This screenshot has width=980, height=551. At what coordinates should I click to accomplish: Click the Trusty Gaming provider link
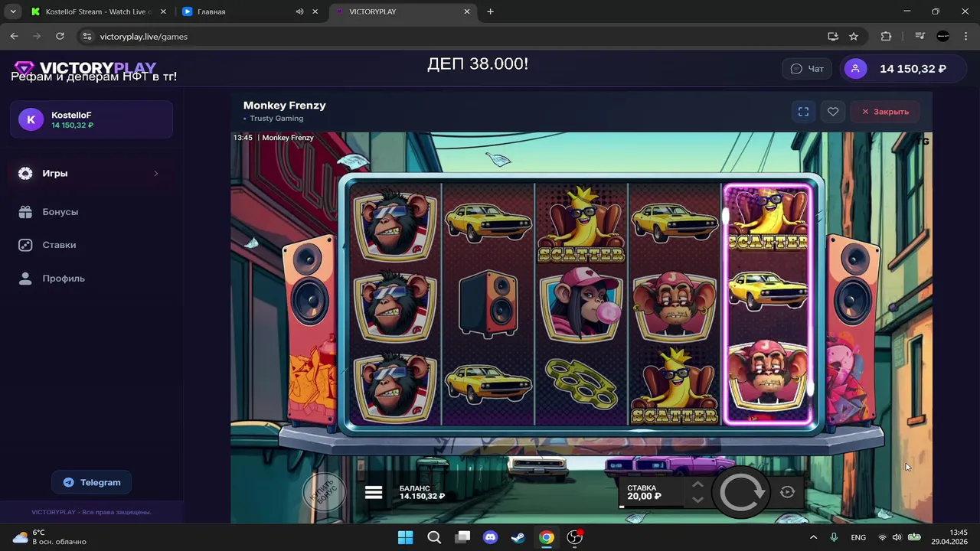(x=276, y=119)
